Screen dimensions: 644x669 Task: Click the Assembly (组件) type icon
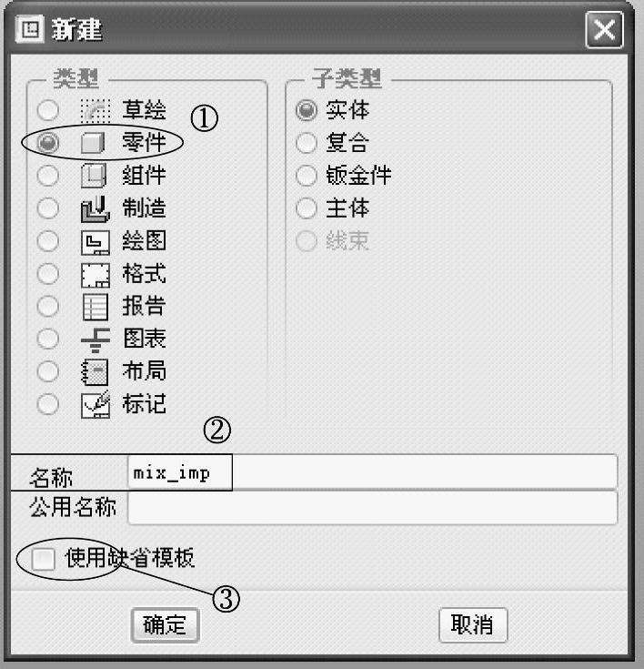(x=96, y=176)
